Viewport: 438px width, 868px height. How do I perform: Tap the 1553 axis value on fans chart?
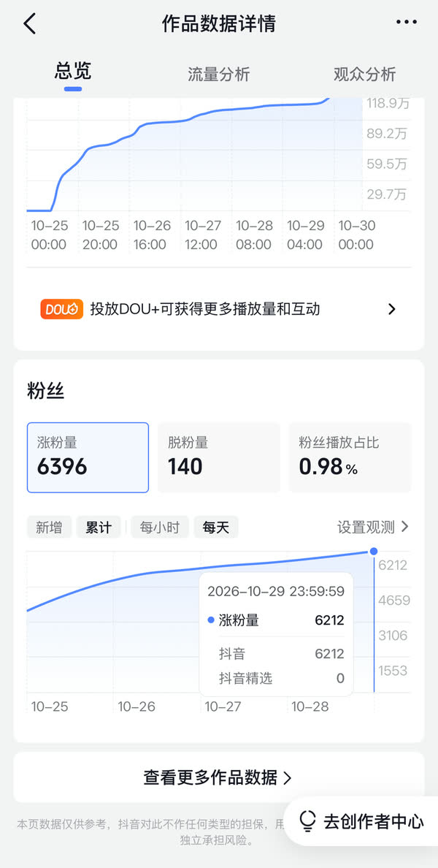(x=393, y=671)
